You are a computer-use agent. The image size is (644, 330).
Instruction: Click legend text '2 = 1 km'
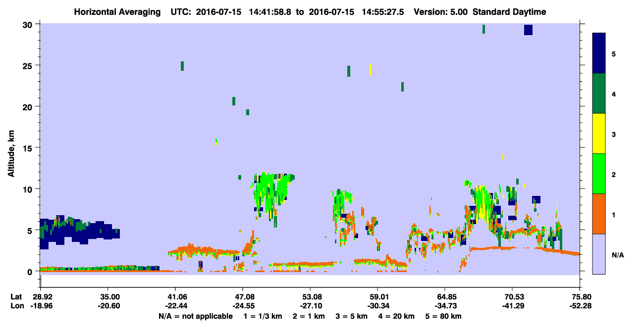click(x=309, y=316)
